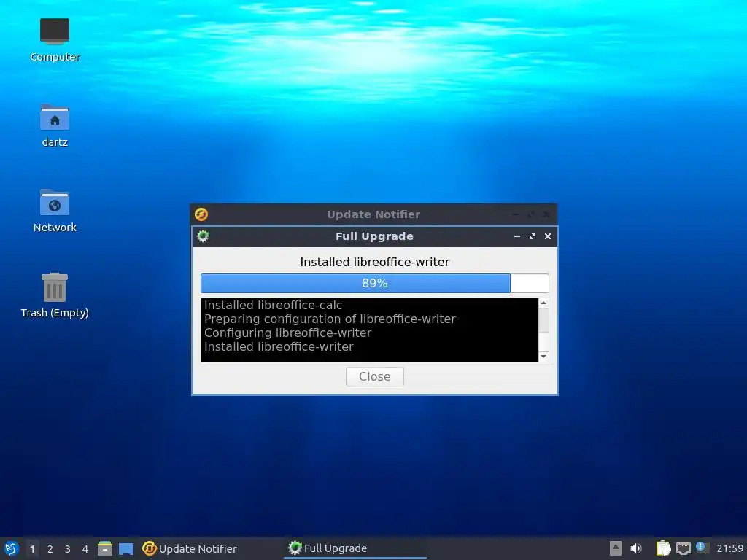Open the file manager taskbar launcher
Screen dimensions: 747x560
pyautogui.click(x=105, y=548)
